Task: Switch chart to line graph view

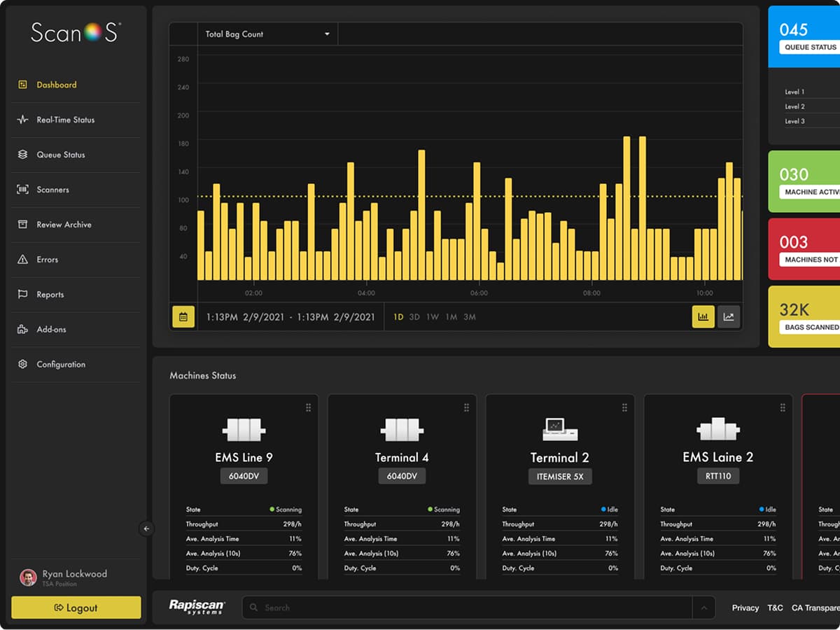Action: pos(728,316)
